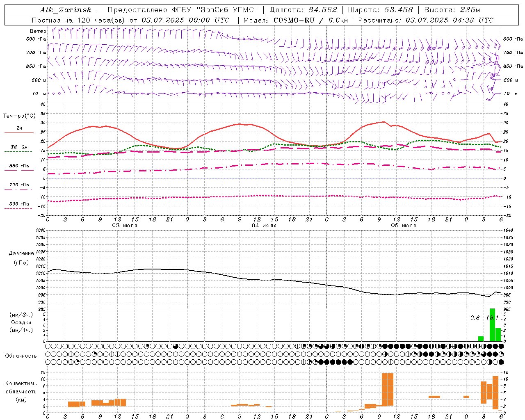Click the red 2м temperature legend entry

point(19,130)
